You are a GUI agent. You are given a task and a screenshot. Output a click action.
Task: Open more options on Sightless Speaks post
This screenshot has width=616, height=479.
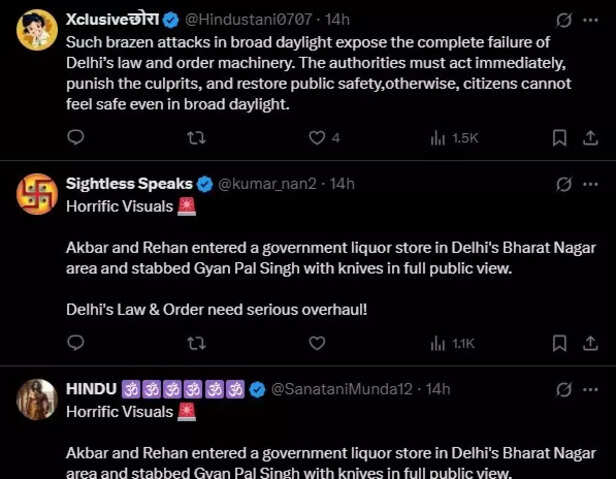click(x=593, y=184)
